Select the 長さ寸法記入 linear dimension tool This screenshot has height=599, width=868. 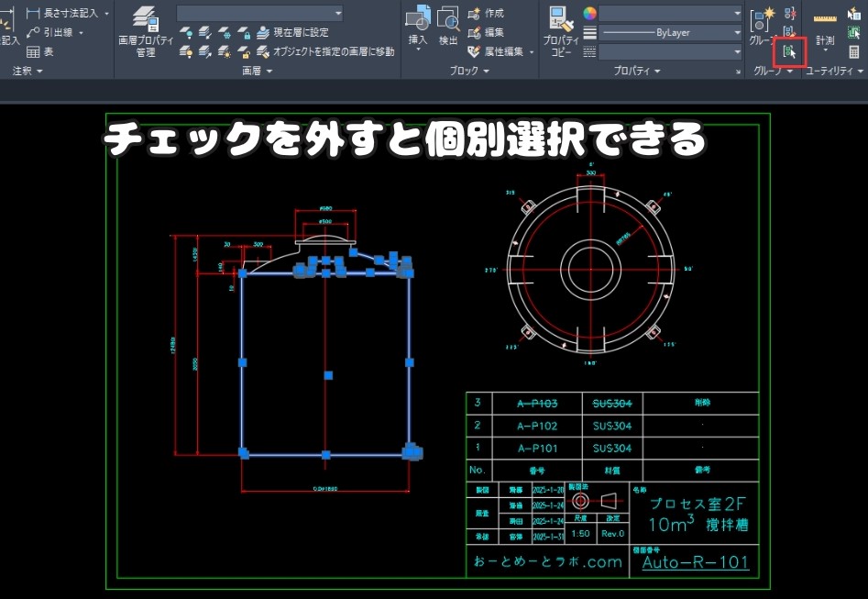(x=62, y=13)
